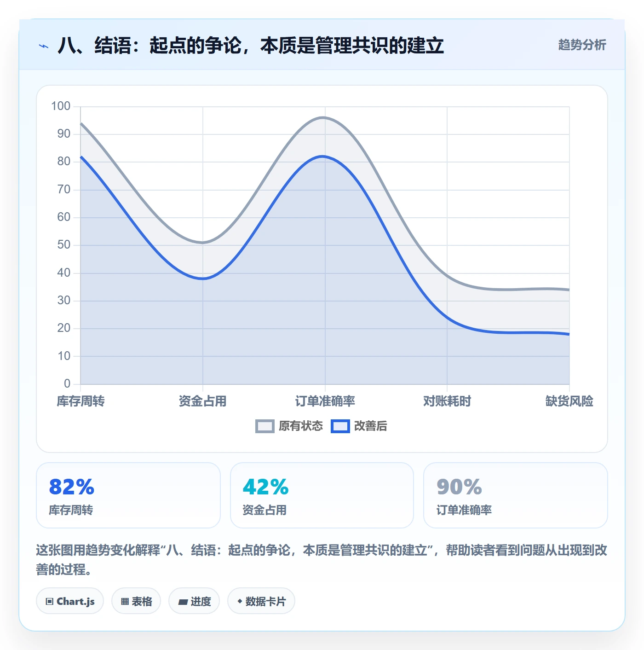
Task: Select the Chart.js tag
Action: tap(70, 601)
